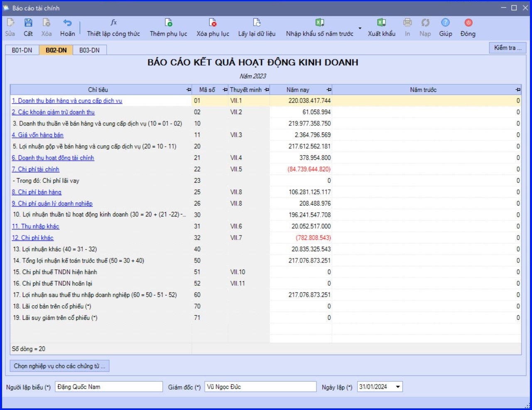This screenshot has height=410, width=532.
Task: Select cell value 20.052.517.000
Action: [x=311, y=226]
